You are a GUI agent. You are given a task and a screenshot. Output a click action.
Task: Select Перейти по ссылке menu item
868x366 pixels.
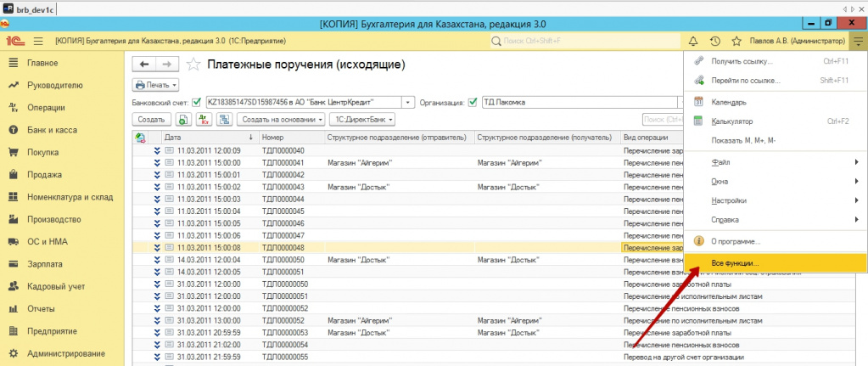776,81
